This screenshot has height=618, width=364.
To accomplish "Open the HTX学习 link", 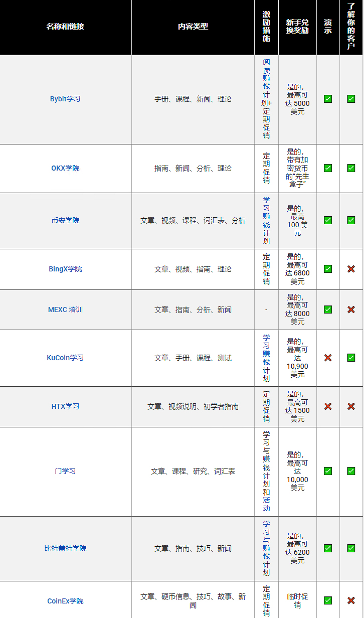I will [65, 406].
